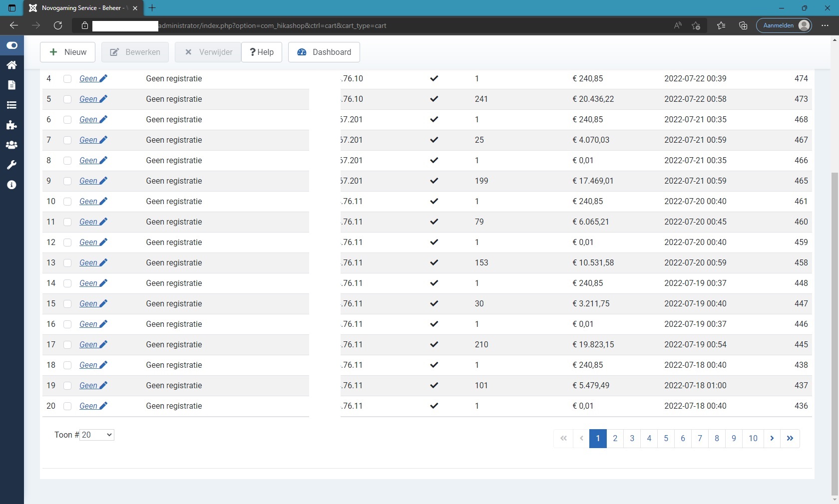Open the Dashboard toolbar button
The height and width of the screenshot is (504, 839).
pos(324,52)
